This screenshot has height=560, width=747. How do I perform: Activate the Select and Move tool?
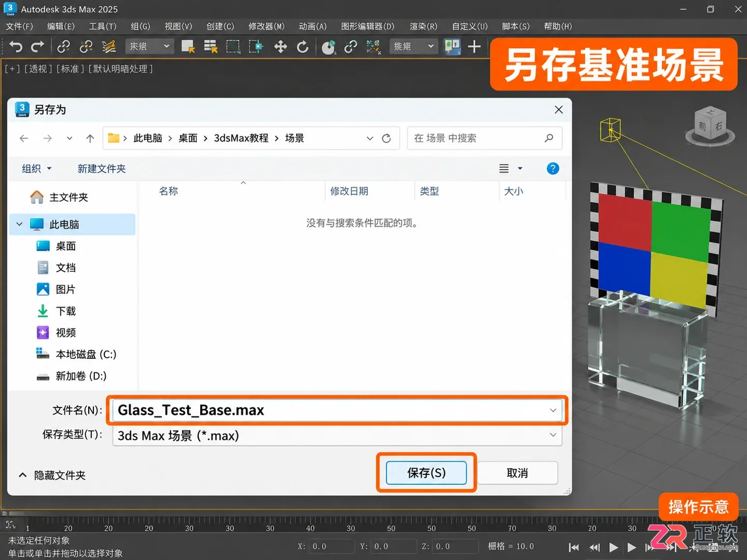coord(280,47)
